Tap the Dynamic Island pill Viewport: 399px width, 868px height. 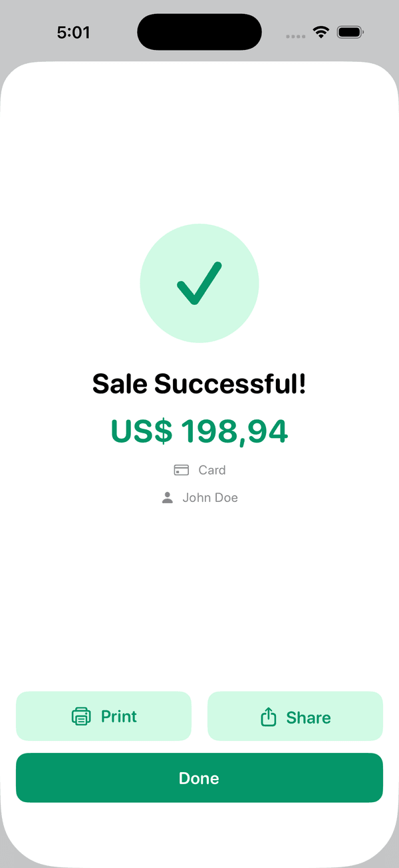[x=199, y=32]
